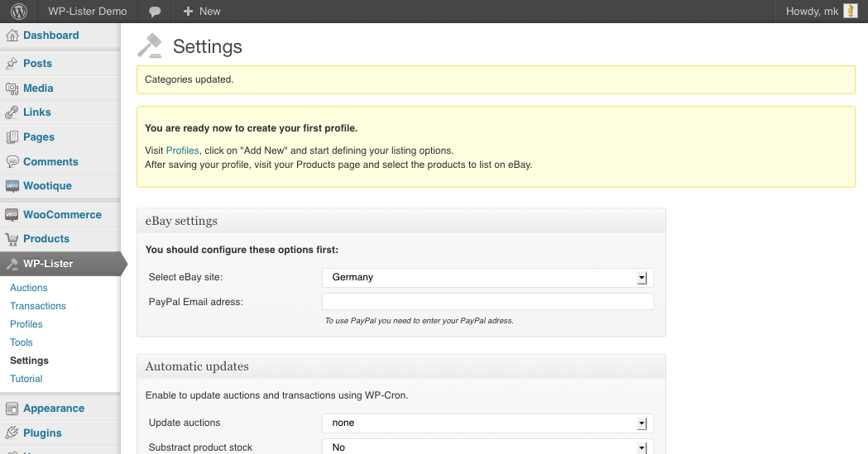868x454 pixels.
Task: Click the Wootique woo icon
Action: tap(12, 186)
